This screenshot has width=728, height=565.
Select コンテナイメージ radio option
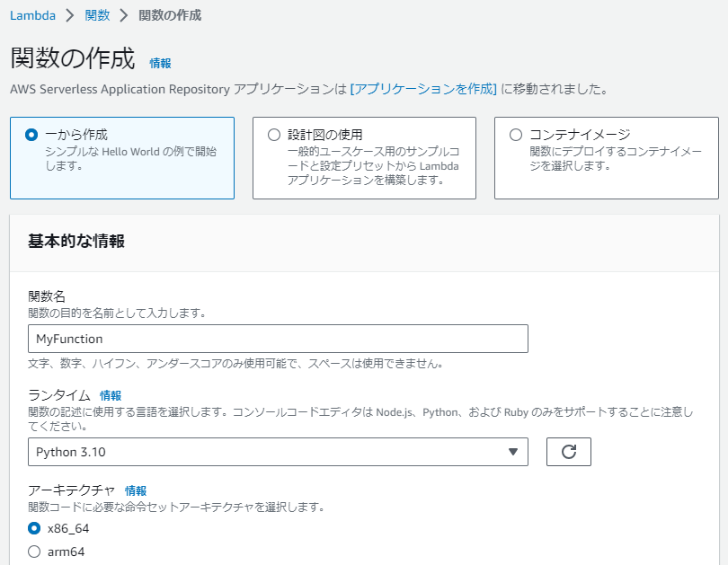click(x=516, y=135)
